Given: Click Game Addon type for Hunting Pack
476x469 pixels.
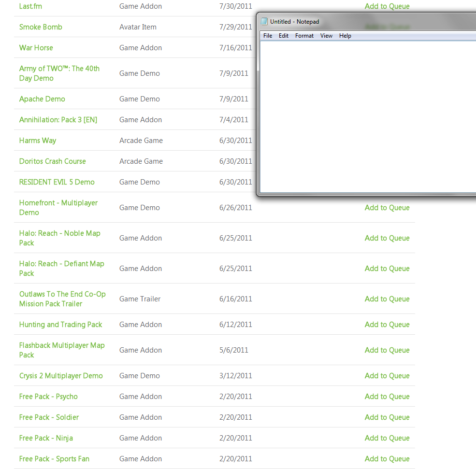Looking at the screenshot, I should coord(141,324).
